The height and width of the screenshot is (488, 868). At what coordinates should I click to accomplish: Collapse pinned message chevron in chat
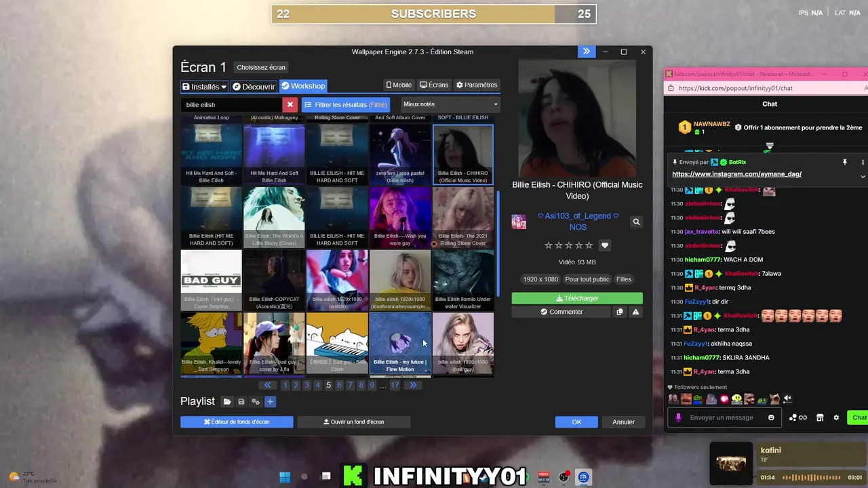tap(863, 176)
